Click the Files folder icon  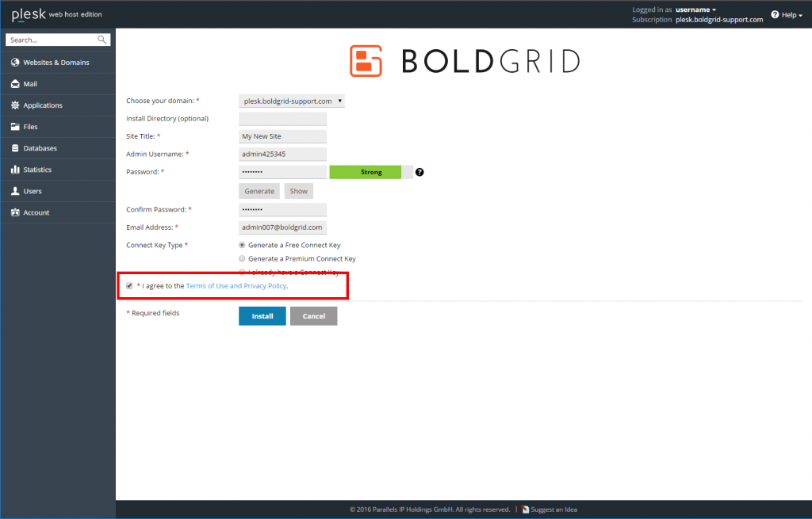coord(15,127)
